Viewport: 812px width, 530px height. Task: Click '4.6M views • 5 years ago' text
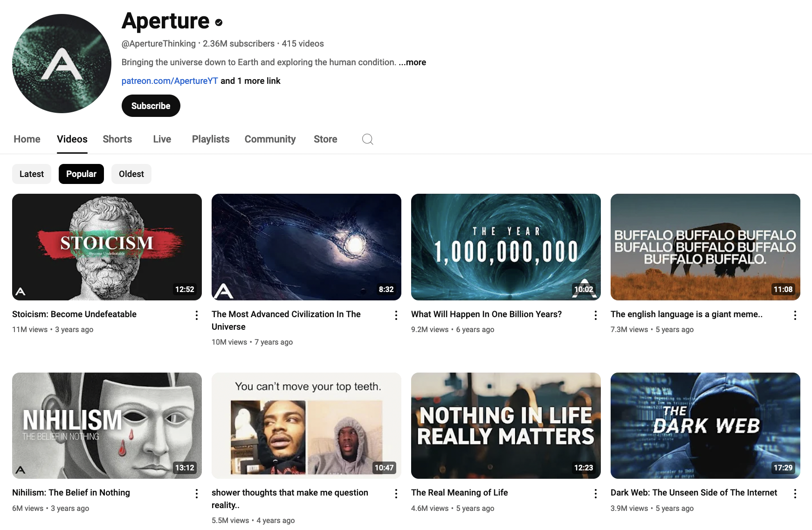(x=453, y=509)
